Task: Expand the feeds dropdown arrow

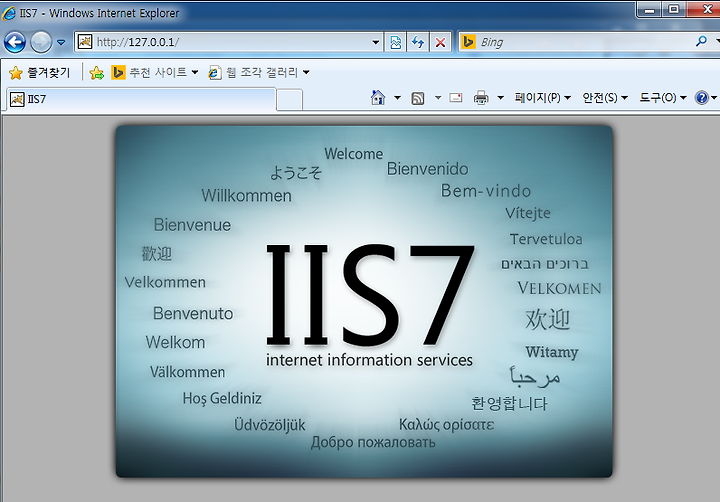Action: point(438,98)
